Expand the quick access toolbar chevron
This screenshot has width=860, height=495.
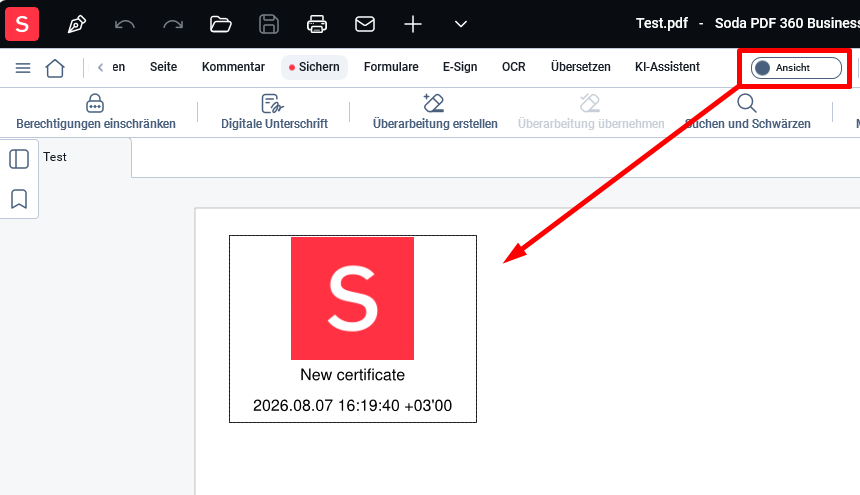tap(461, 24)
